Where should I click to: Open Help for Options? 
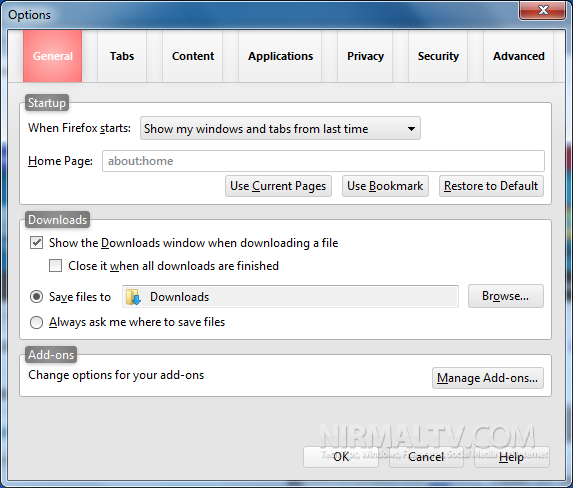511,457
